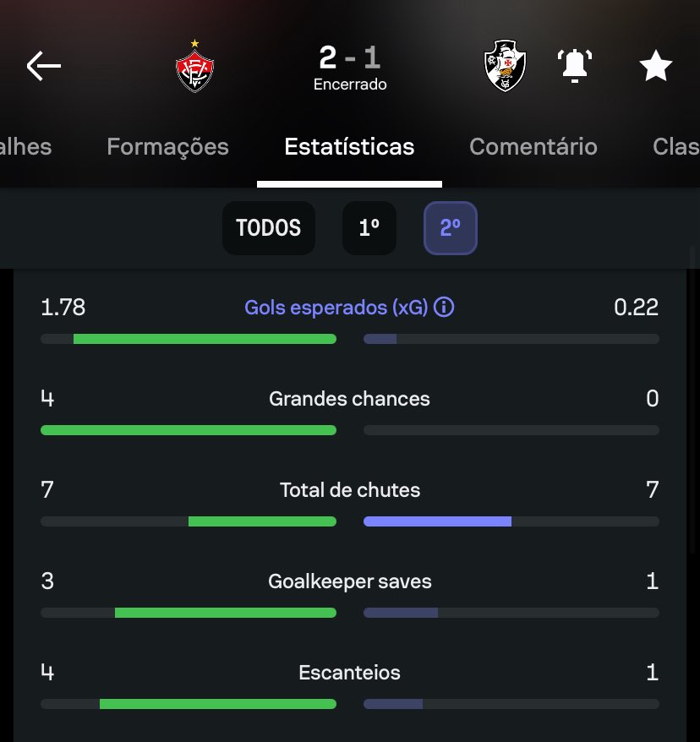This screenshot has height=742, width=700.
Task: Open partially visible Detalhes tab
Action: point(25,147)
